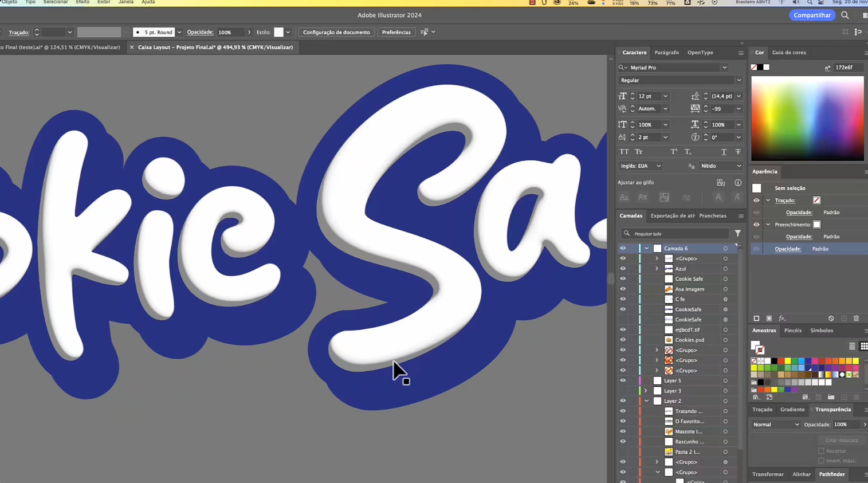Collapse the Camada 6 layer
Image resolution: width=868 pixels, height=483 pixels.
pos(646,249)
